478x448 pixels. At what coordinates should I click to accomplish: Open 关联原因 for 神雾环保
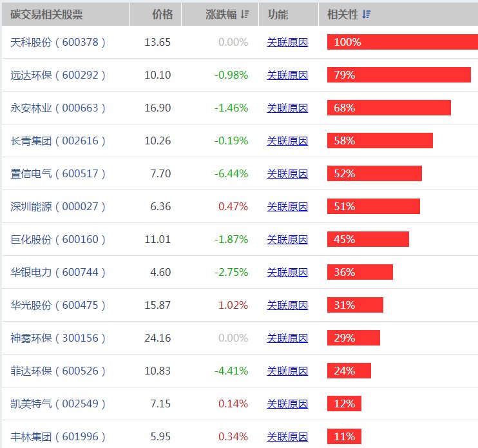coord(287,338)
